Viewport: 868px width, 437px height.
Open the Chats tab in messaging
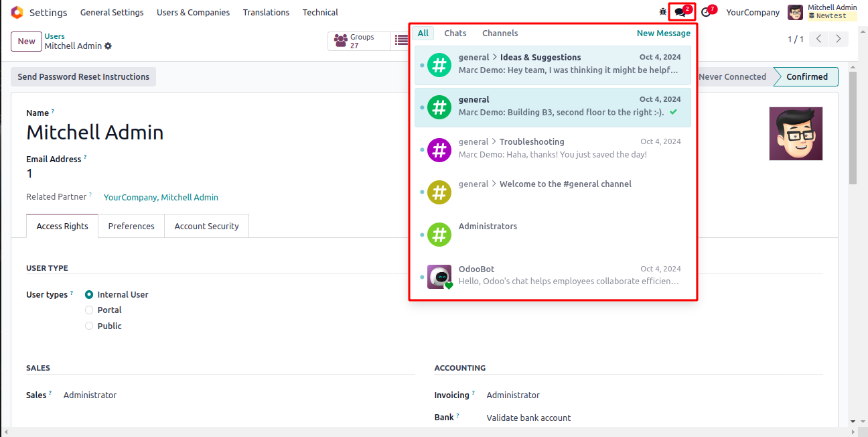click(455, 34)
